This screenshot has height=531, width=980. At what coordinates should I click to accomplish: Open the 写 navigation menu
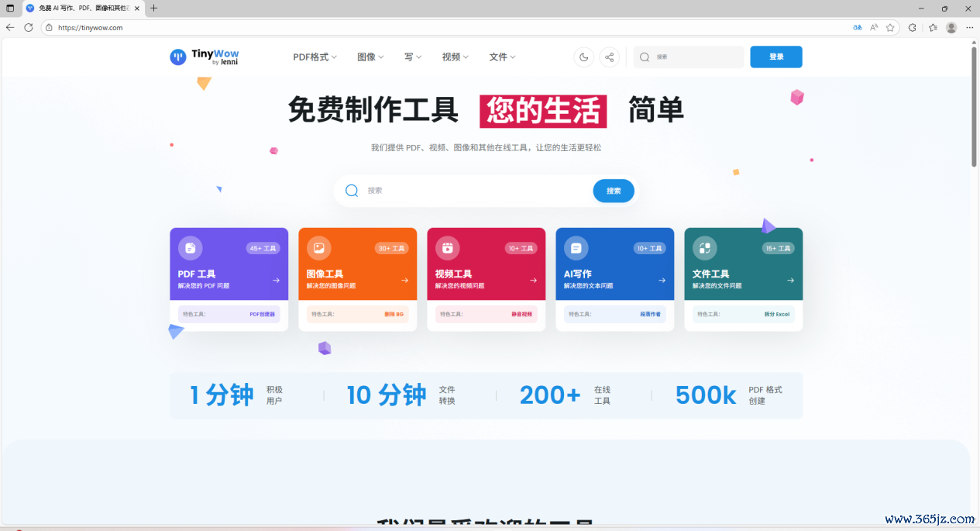(412, 57)
